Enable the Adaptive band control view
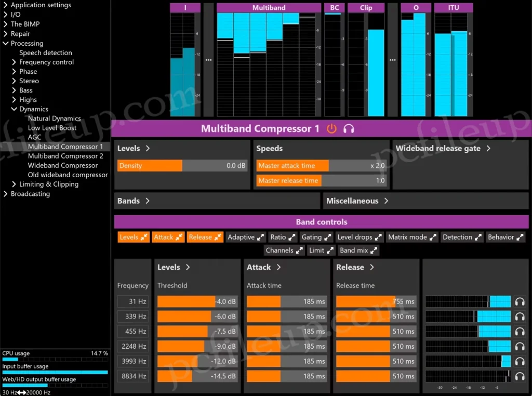532x396 pixels. (246, 237)
